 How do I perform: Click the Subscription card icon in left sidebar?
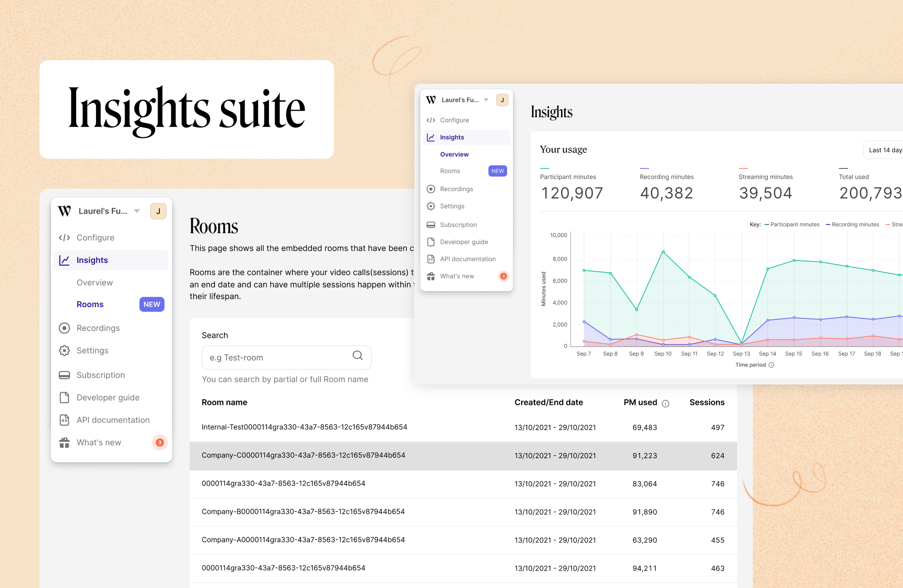point(64,375)
